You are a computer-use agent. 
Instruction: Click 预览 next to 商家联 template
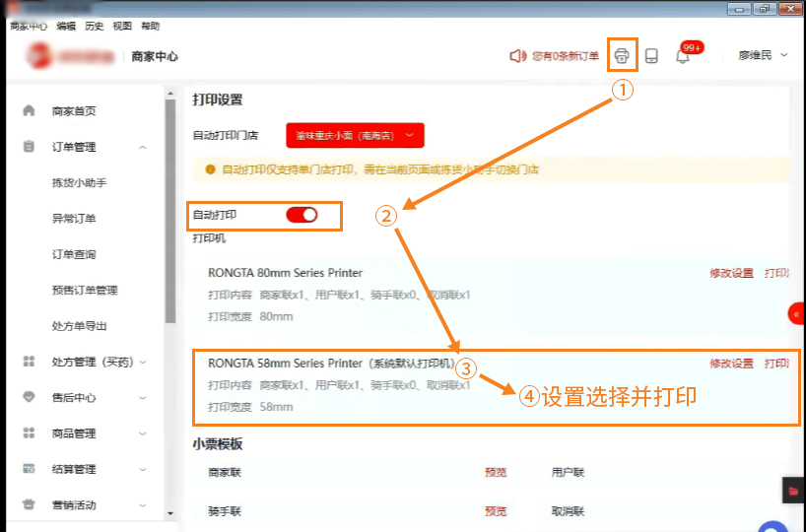[496, 473]
